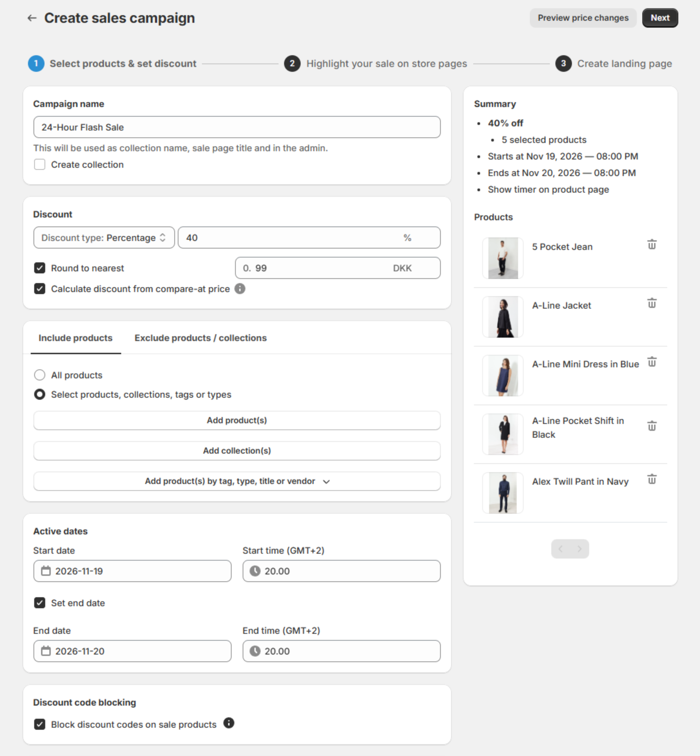Click the A-Line Mini Dress in Blue thumbnail
The image size is (700, 756).
tap(503, 376)
